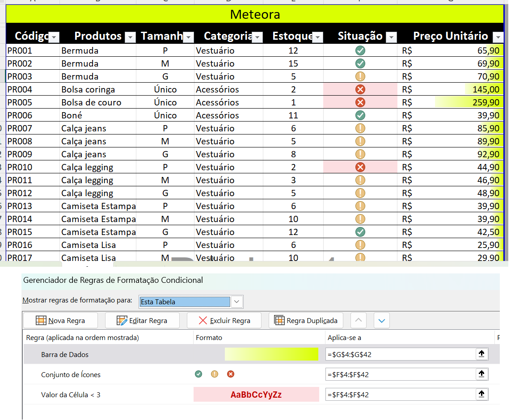This screenshot has height=420, width=515.
Task: Open the Código column filter dropdown
Action: tap(54, 37)
